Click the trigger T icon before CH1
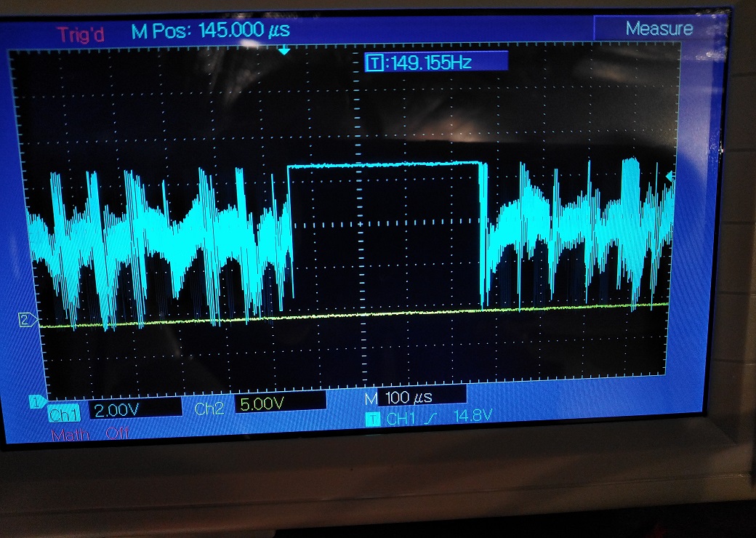 (372, 419)
